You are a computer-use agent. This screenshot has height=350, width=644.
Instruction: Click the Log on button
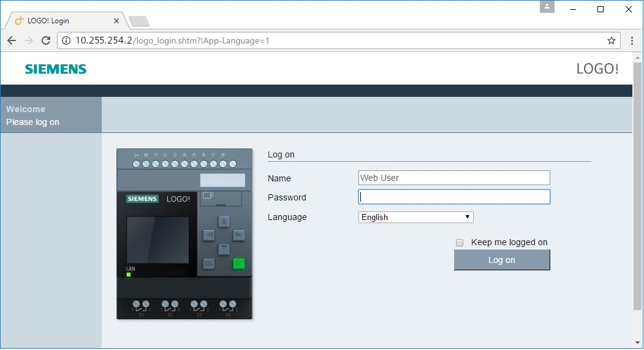click(x=501, y=260)
